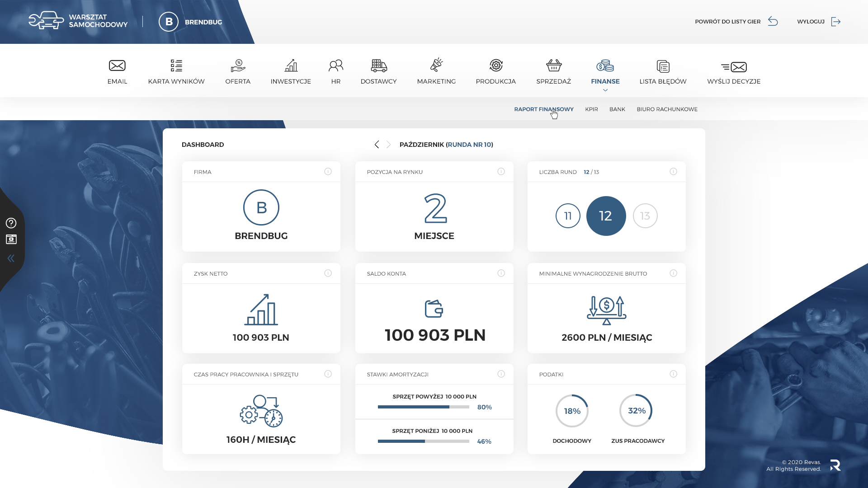Click the video tutorial sidebar icon
This screenshot has width=868, height=488.
point(11,239)
